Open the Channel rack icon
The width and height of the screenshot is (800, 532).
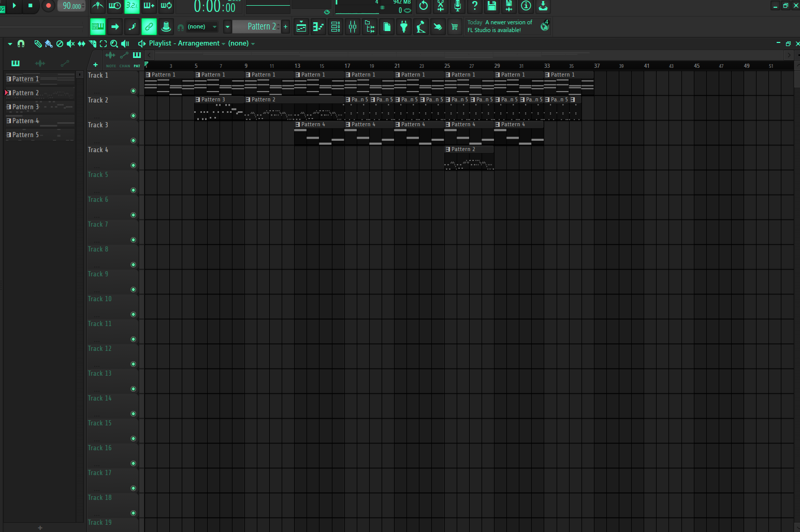(x=336, y=27)
